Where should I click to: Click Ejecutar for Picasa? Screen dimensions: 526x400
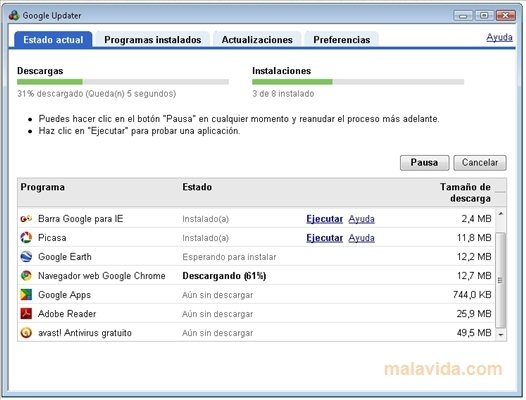point(324,238)
